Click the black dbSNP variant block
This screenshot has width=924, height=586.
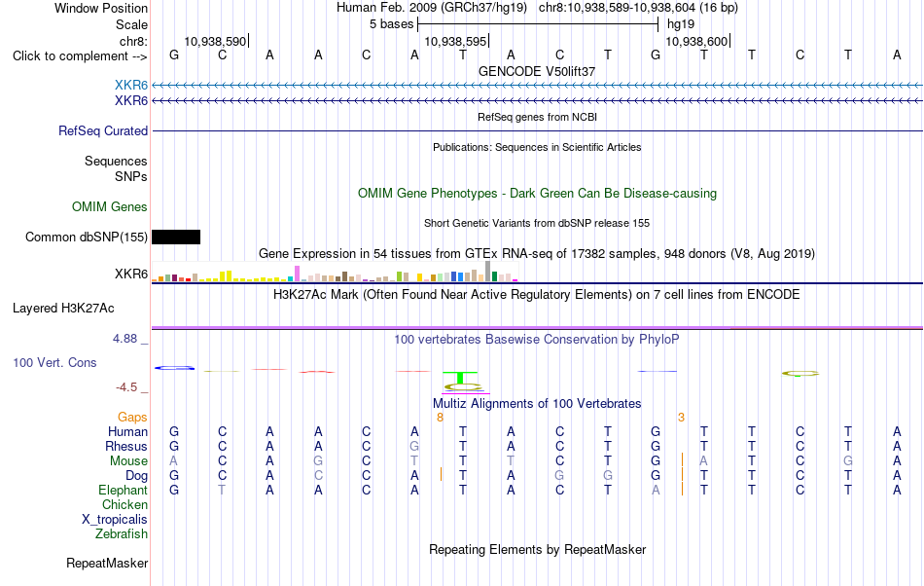pyautogui.click(x=176, y=237)
